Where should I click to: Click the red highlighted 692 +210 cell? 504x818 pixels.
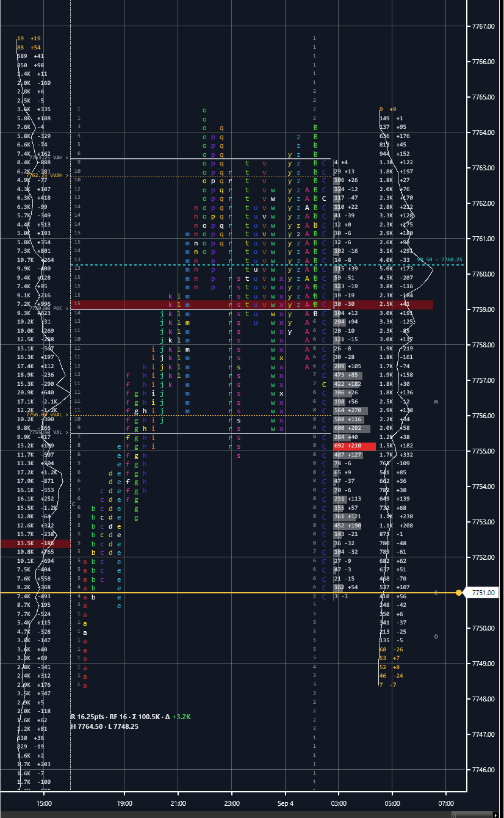pos(354,446)
